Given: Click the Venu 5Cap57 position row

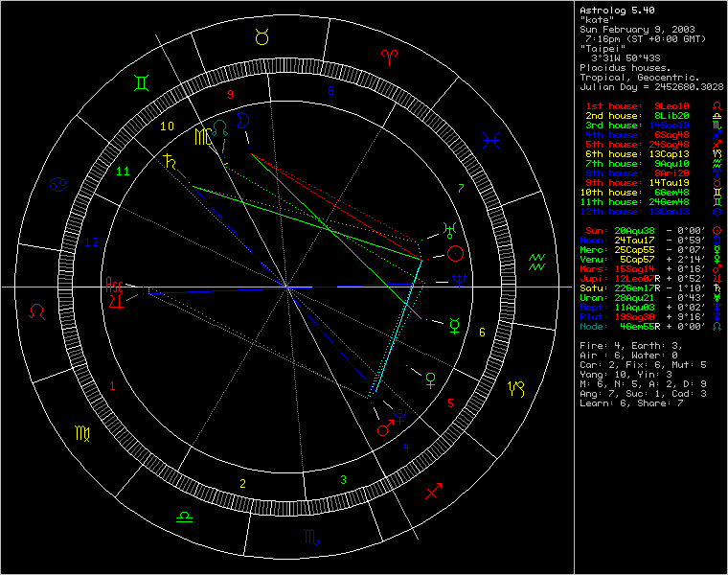Looking at the screenshot, I should pyautogui.click(x=652, y=259).
